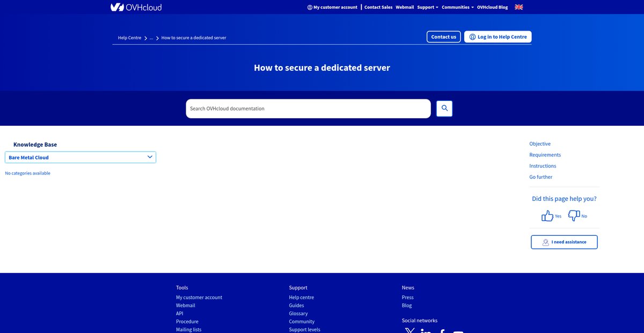
Task: Open the footer Mailing lists link
Action: point(189,330)
